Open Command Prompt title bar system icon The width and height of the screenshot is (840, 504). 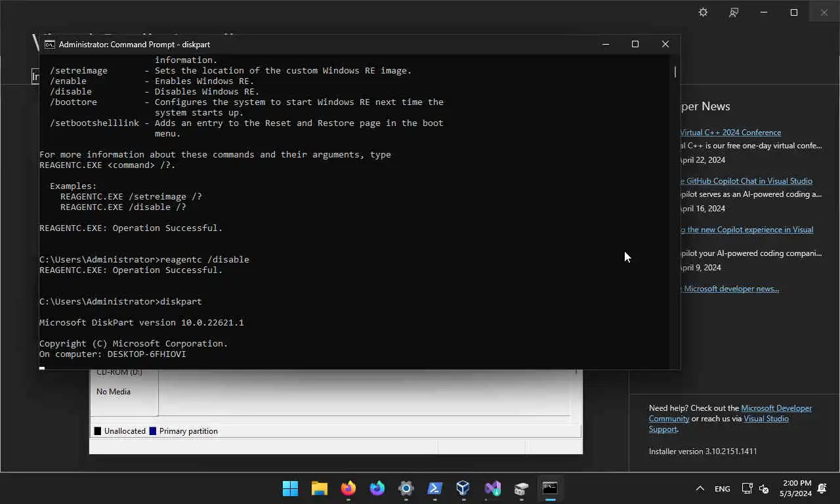49,45
